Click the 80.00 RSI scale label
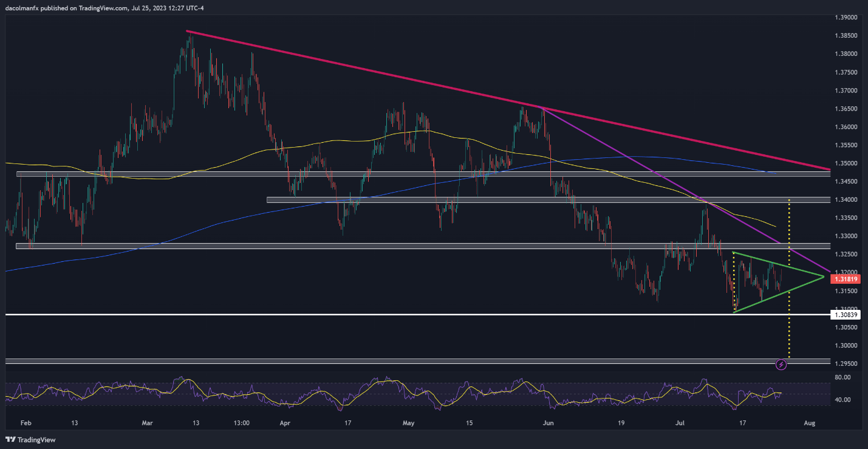This screenshot has width=868, height=449. pos(842,377)
